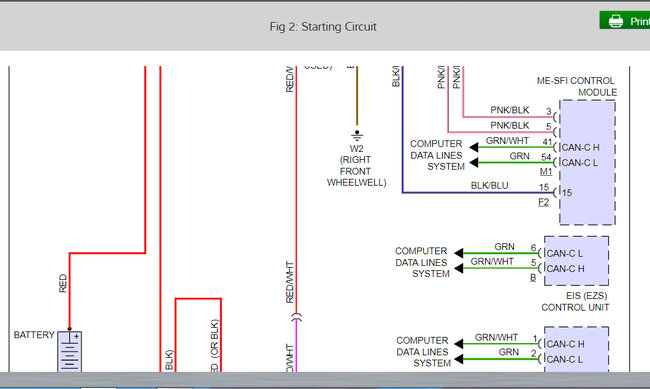Screen dimensions: 650x389
Task: Click the inline connector symbol on RED/WHT wire
Action: click(296, 318)
